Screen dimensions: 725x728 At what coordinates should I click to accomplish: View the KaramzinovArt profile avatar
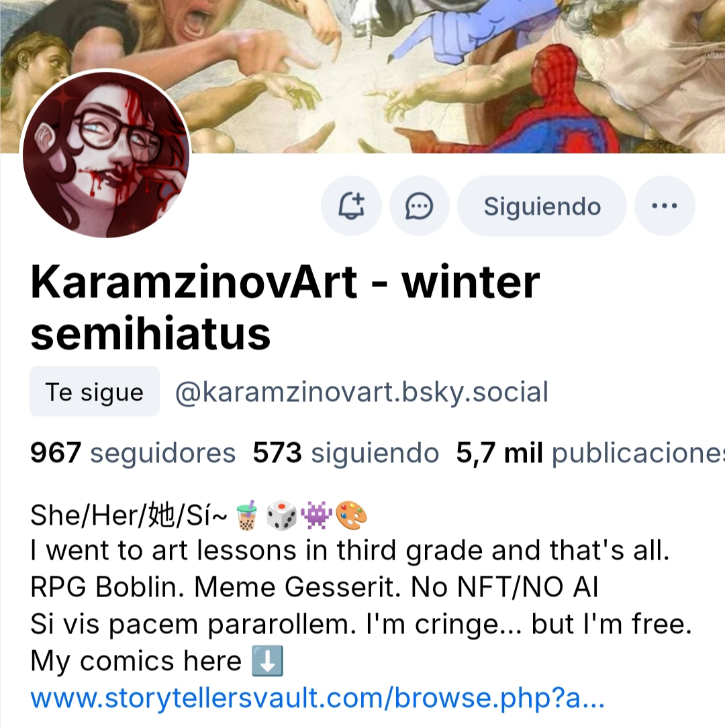point(106,154)
